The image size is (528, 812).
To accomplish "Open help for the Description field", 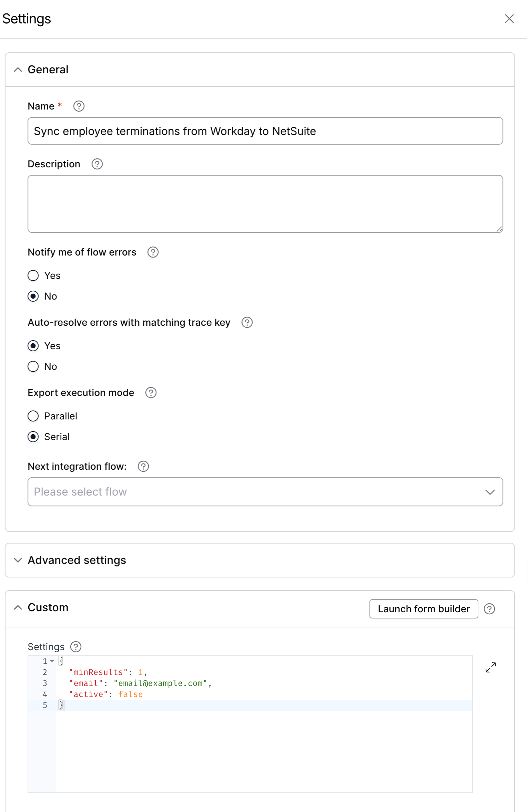I will (97, 164).
